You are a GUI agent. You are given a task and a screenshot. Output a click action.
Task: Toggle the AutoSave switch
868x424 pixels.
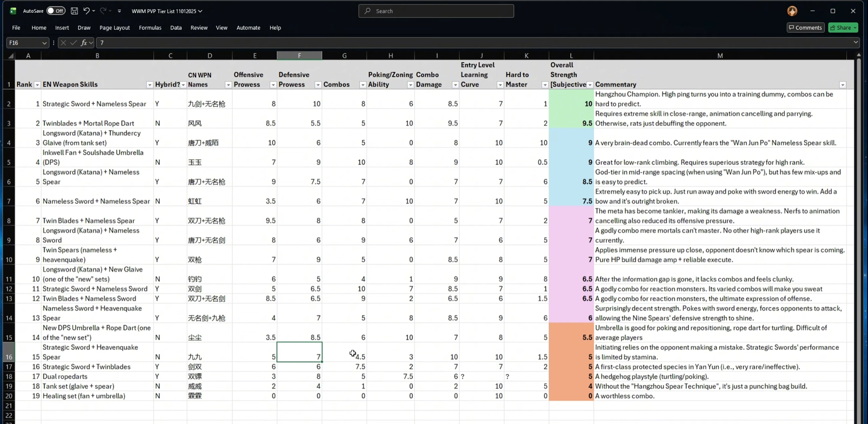click(56, 11)
